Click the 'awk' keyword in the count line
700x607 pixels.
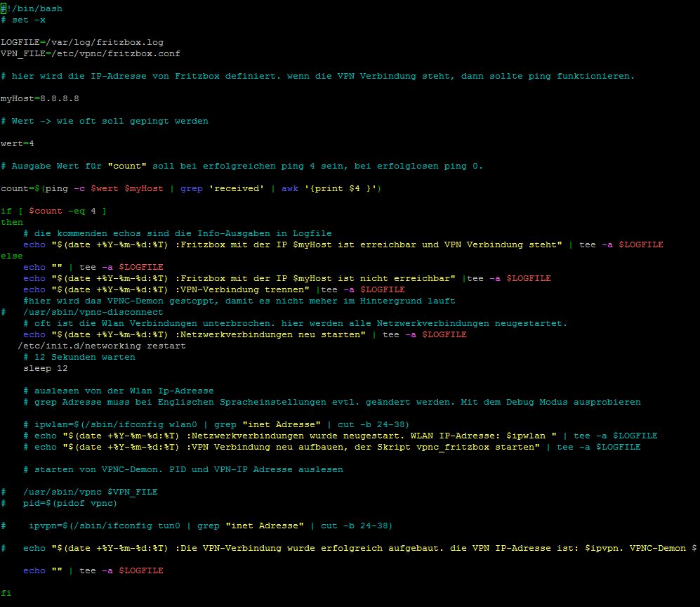(290, 188)
